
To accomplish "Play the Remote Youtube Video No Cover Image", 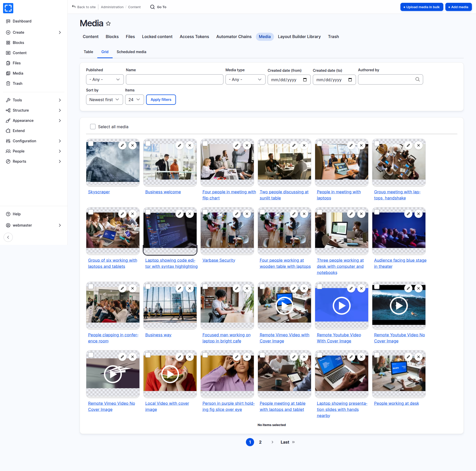I will click(x=399, y=305).
